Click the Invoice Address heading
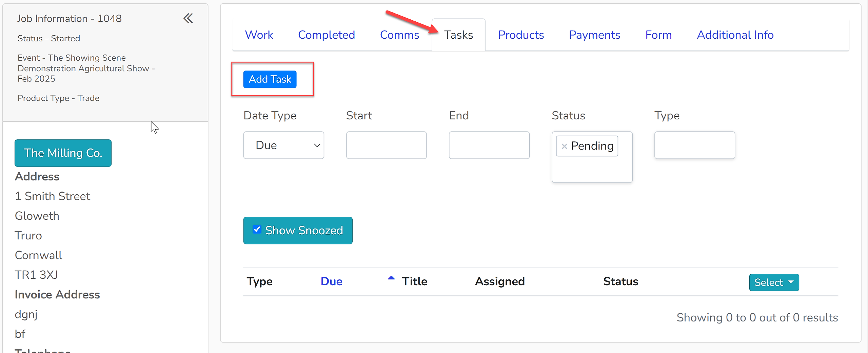Screen dimensions: 868x353 pos(57,294)
